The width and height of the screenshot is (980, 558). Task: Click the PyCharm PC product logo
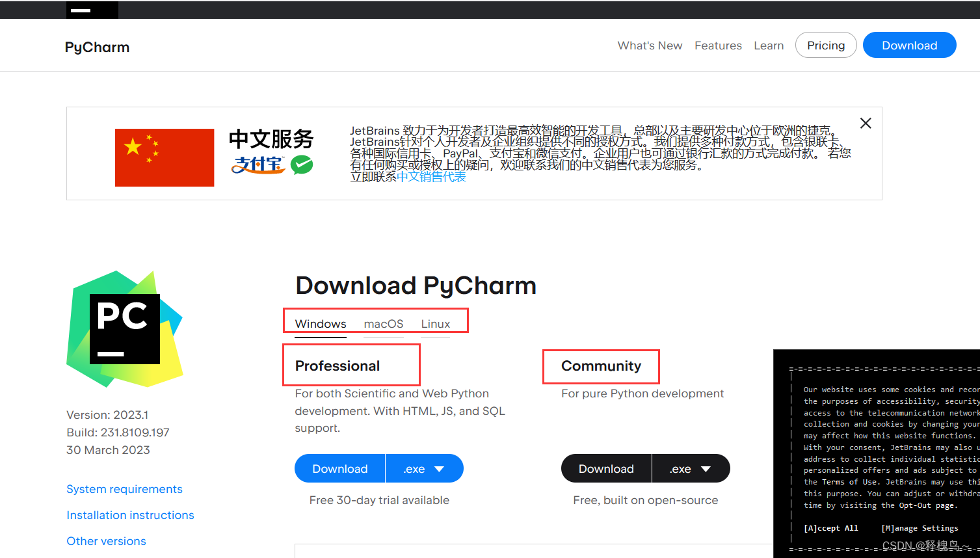[125, 328]
